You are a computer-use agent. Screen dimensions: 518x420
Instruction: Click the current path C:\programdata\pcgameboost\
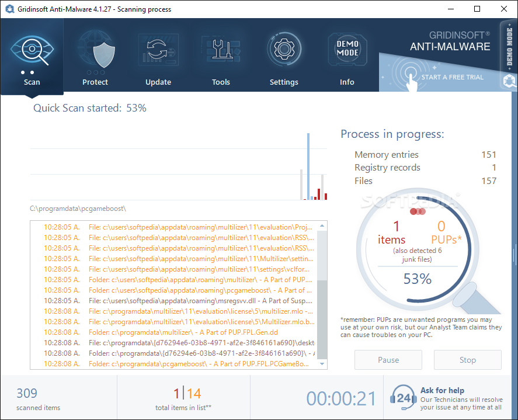coord(78,209)
